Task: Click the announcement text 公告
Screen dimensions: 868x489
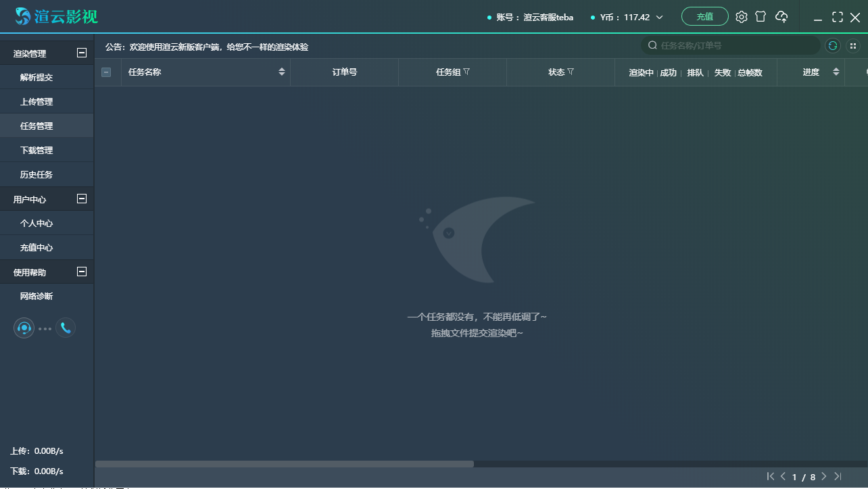Action: tap(207, 47)
